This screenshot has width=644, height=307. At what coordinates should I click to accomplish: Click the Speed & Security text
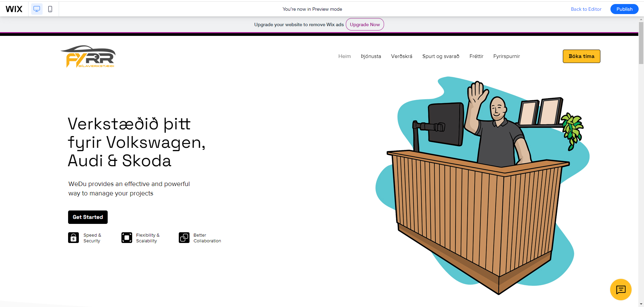[x=92, y=238]
